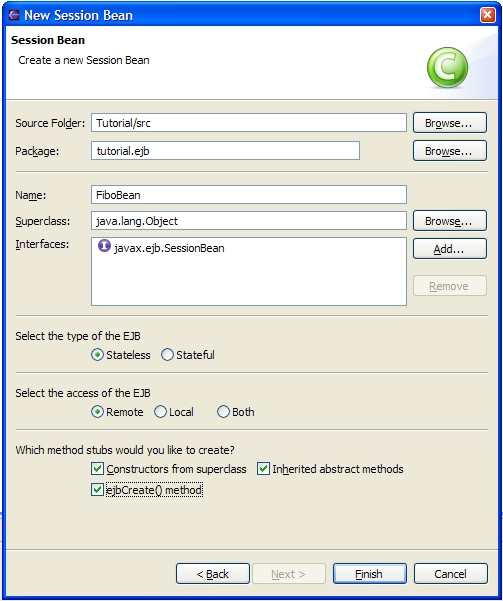Select the Stateless EJB type

pyautogui.click(x=97, y=355)
